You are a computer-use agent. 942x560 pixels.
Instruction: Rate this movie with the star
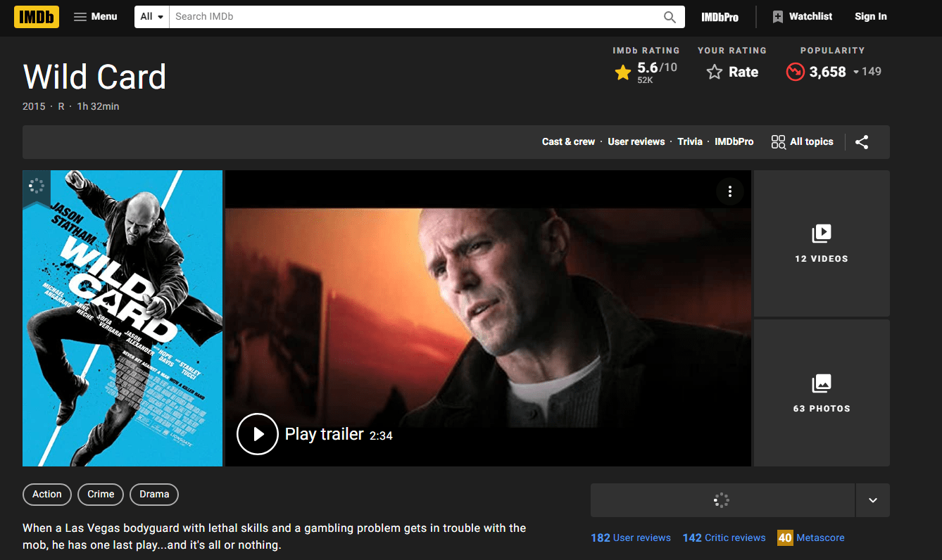732,72
